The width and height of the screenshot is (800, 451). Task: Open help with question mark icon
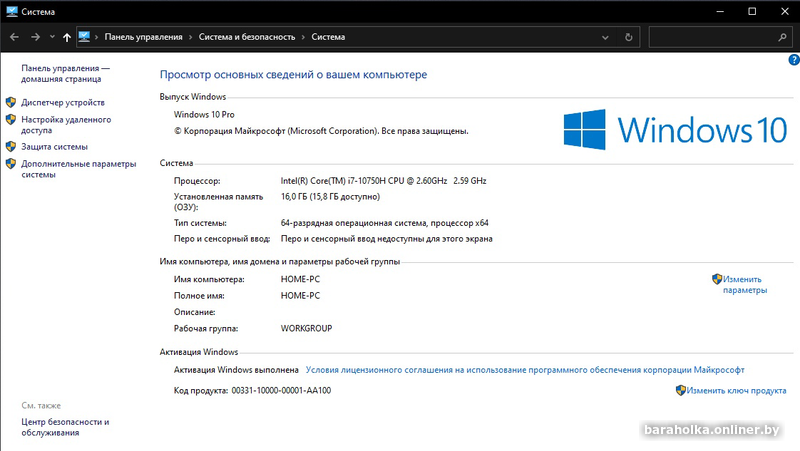794,60
